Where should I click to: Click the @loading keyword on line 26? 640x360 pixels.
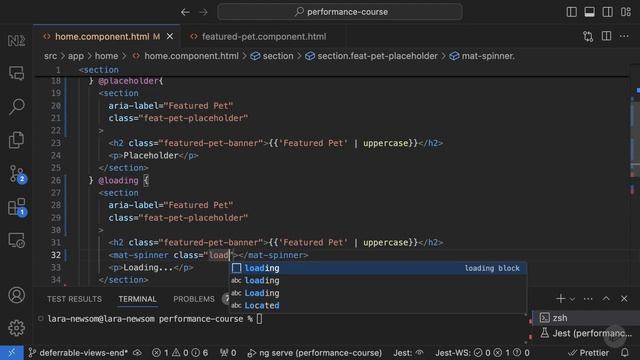pyautogui.click(x=118, y=180)
